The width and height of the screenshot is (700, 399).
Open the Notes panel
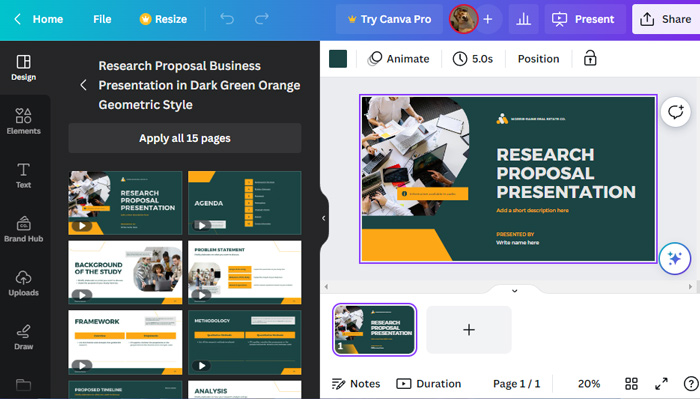(356, 384)
